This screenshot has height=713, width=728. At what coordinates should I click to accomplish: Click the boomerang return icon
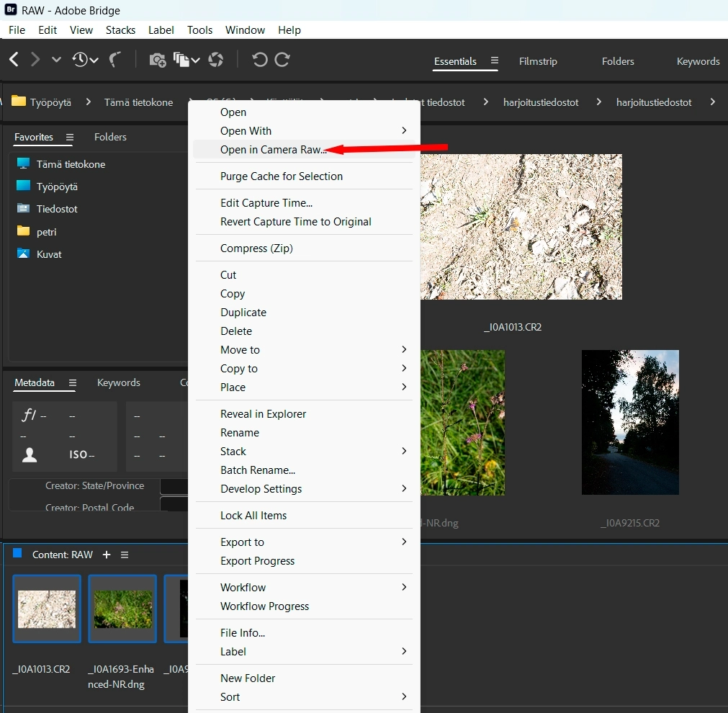(x=114, y=60)
